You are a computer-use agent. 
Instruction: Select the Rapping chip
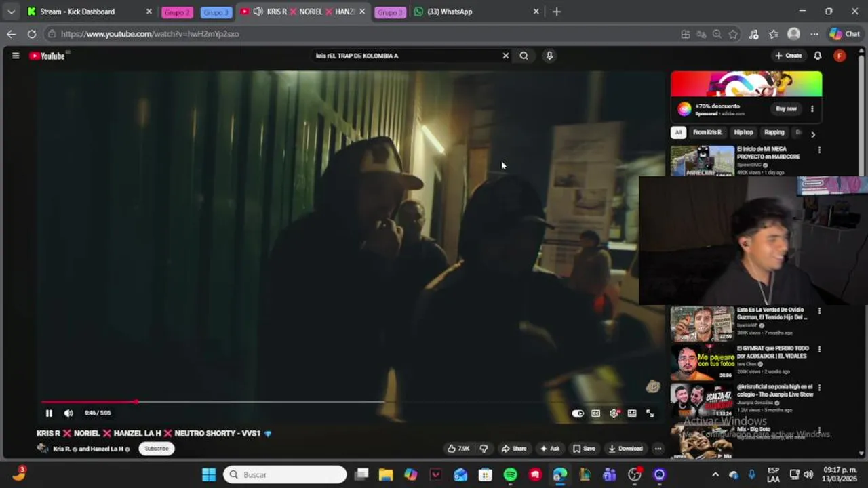774,133
